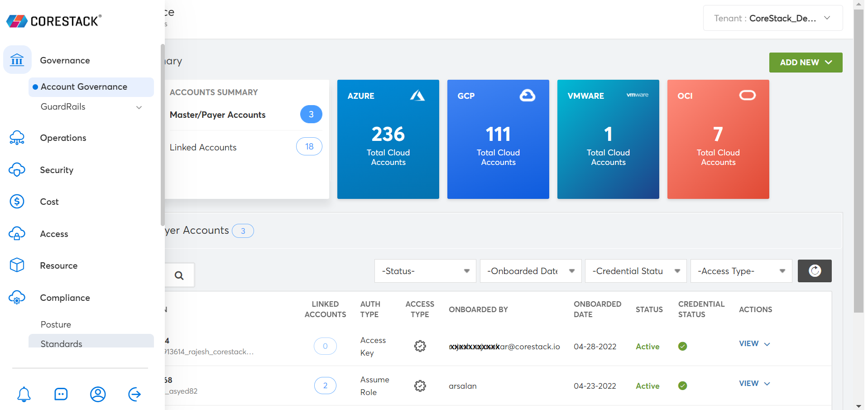Open the Operations cloud icon
868x410 pixels.
pyautogui.click(x=17, y=138)
